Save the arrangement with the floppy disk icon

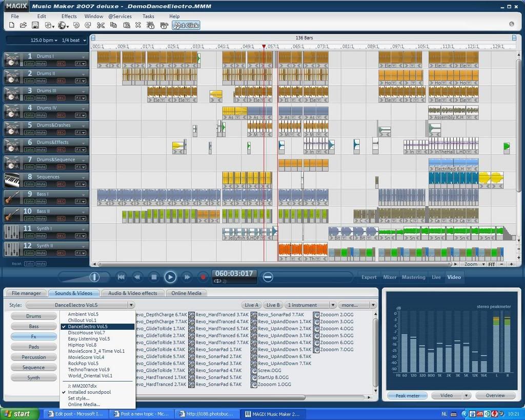tap(35, 25)
